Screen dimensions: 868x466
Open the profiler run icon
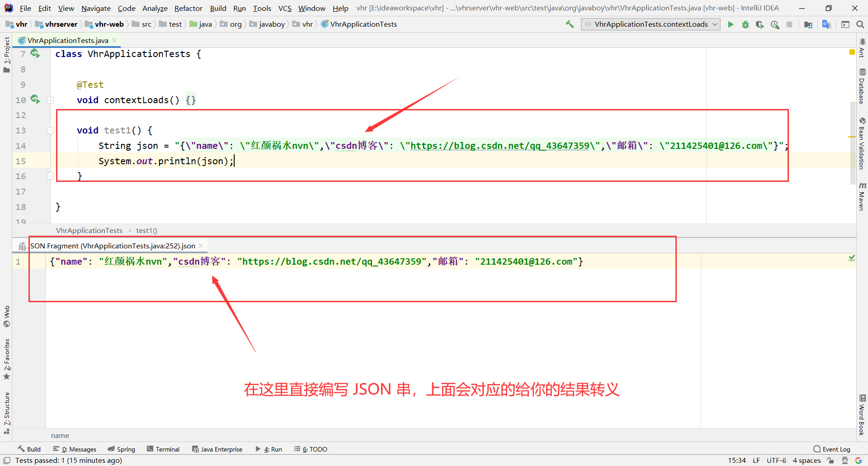[x=775, y=24]
